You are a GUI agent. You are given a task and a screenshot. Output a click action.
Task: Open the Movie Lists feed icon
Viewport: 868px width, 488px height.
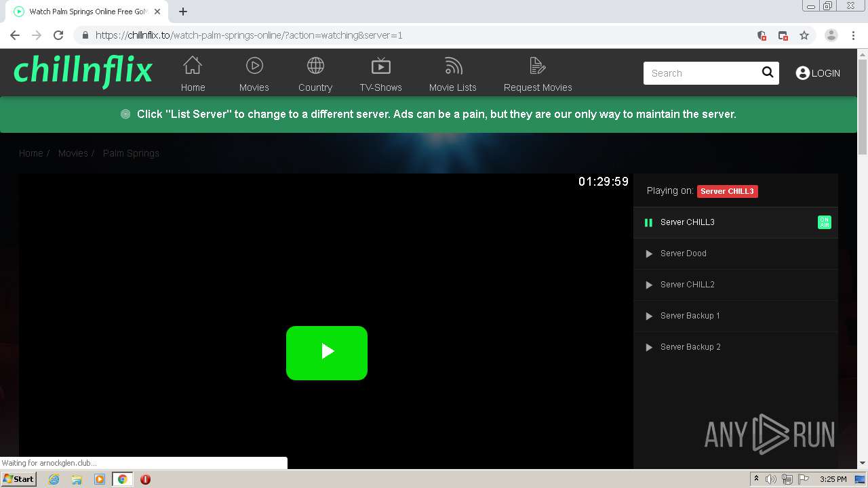point(453,65)
